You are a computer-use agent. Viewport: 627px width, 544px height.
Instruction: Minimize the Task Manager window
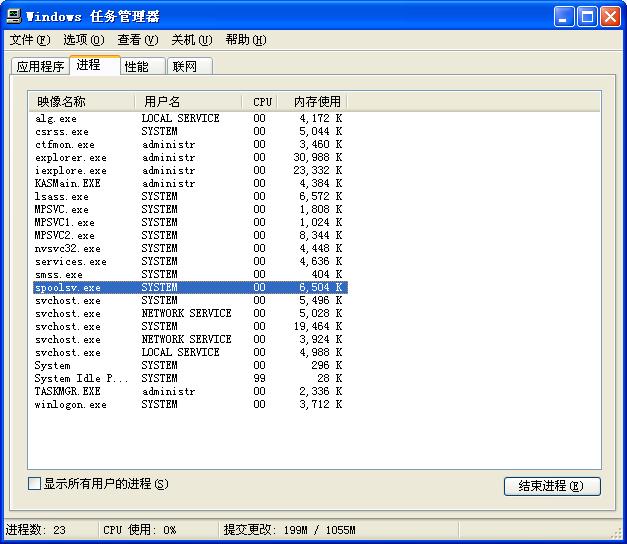(x=563, y=17)
